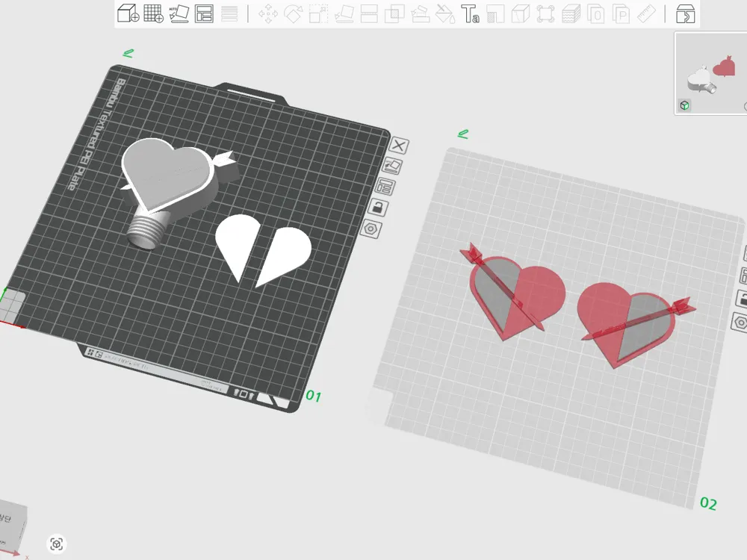The height and width of the screenshot is (560, 747).
Task: Arrange objects on plate 01
Action: 385,187
